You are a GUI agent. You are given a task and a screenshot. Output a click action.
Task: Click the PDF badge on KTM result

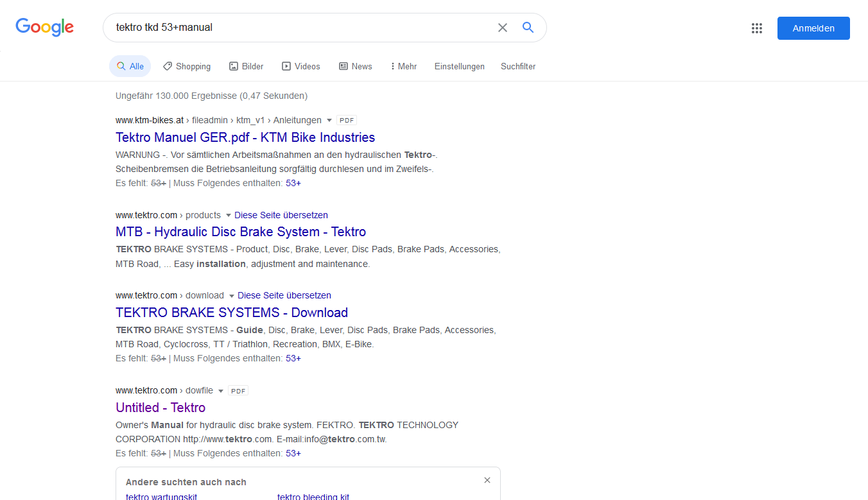click(347, 120)
